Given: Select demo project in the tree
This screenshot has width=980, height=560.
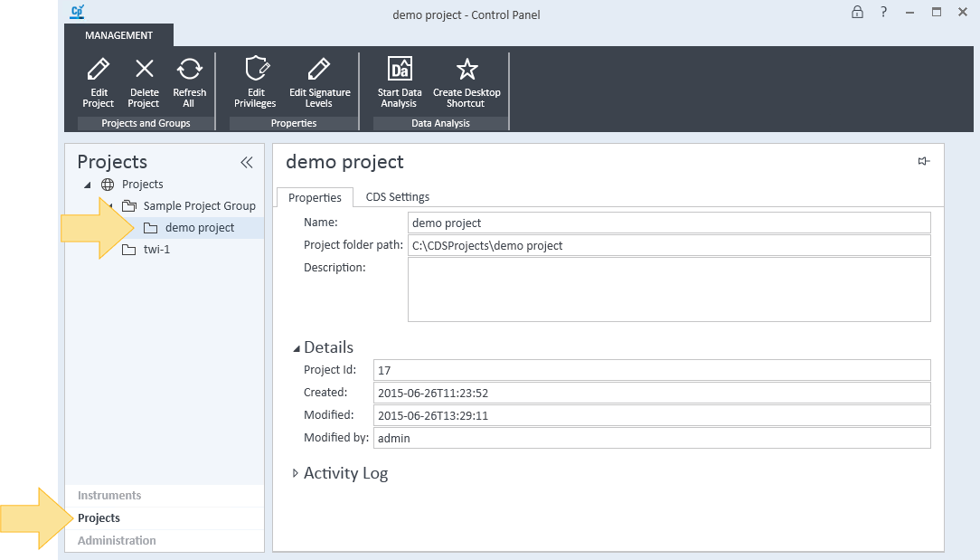Looking at the screenshot, I should pyautogui.click(x=200, y=228).
